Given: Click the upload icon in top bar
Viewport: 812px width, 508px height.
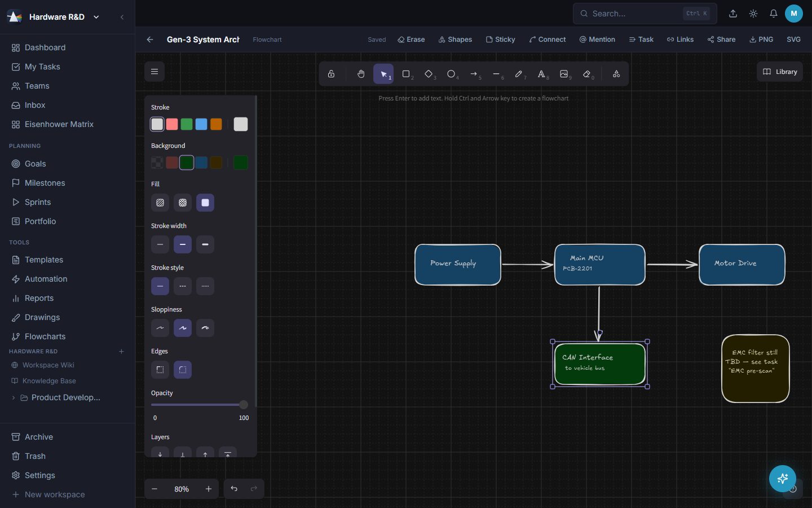Looking at the screenshot, I should click(733, 14).
